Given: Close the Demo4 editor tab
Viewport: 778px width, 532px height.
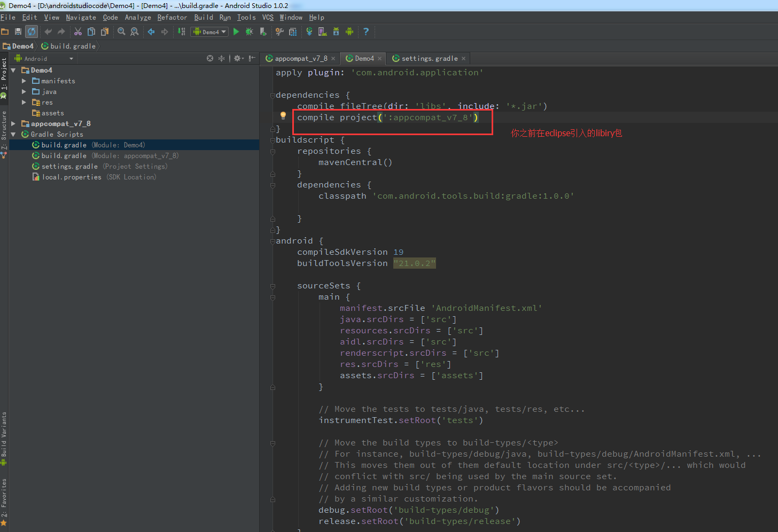Looking at the screenshot, I should 380,59.
